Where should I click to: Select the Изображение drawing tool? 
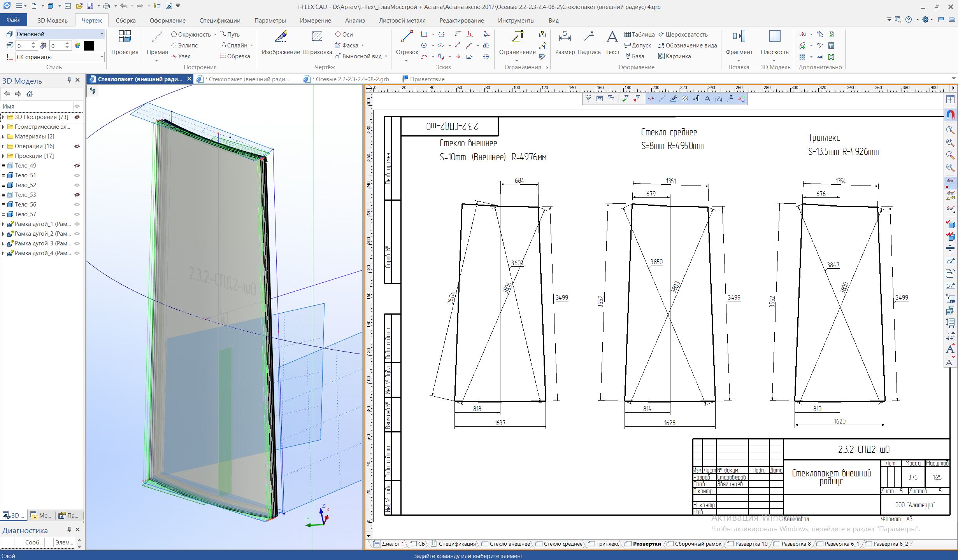[x=281, y=43]
